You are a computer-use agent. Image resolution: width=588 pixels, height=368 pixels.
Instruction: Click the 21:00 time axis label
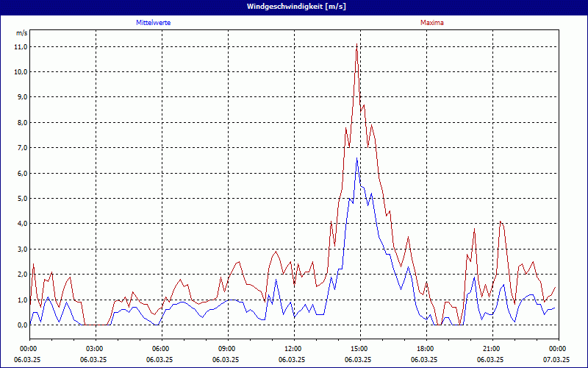click(492, 349)
